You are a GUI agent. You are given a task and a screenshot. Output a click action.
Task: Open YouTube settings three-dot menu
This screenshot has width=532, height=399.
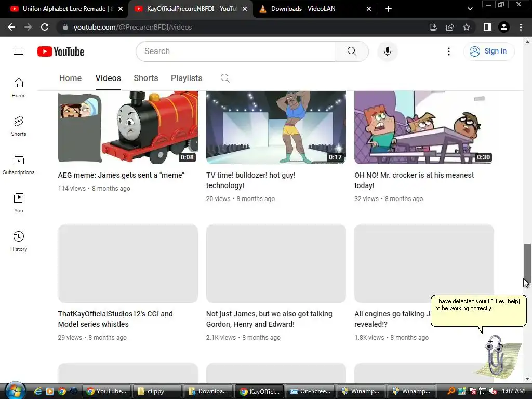448,51
